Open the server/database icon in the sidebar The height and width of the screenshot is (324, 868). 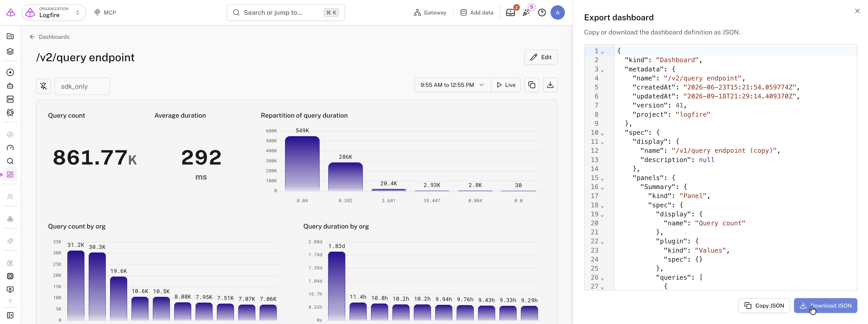(10, 99)
